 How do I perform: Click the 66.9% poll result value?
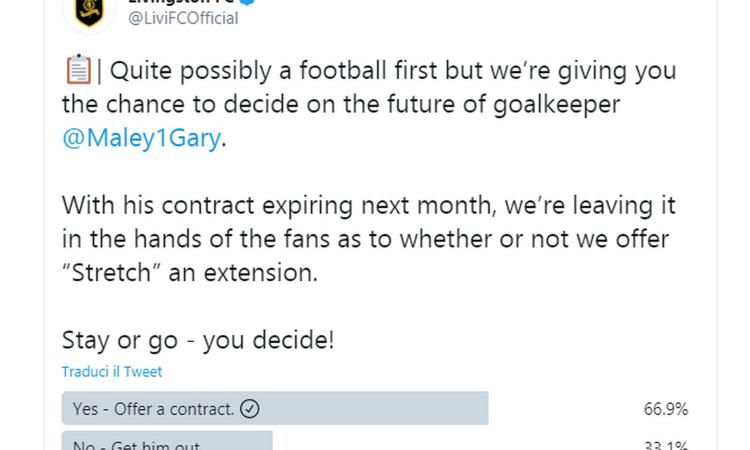click(x=666, y=409)
